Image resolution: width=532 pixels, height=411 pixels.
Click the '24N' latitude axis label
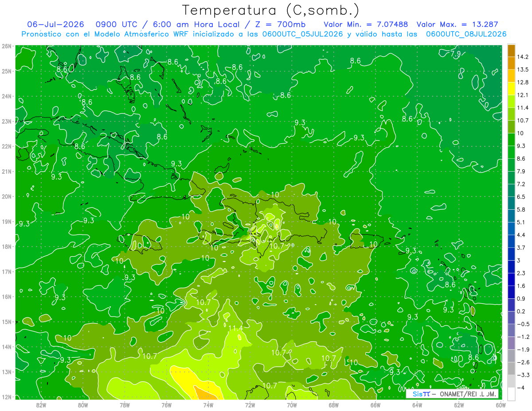7,96
